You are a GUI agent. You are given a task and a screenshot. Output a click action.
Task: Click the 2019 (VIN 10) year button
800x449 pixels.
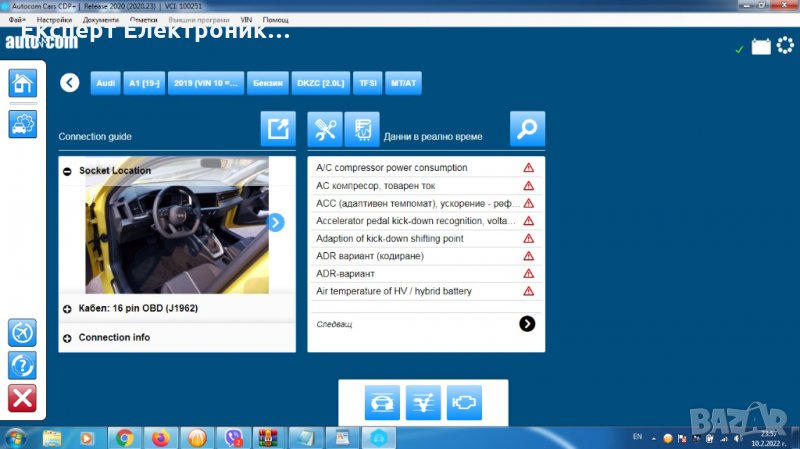(x=206, y=83)
